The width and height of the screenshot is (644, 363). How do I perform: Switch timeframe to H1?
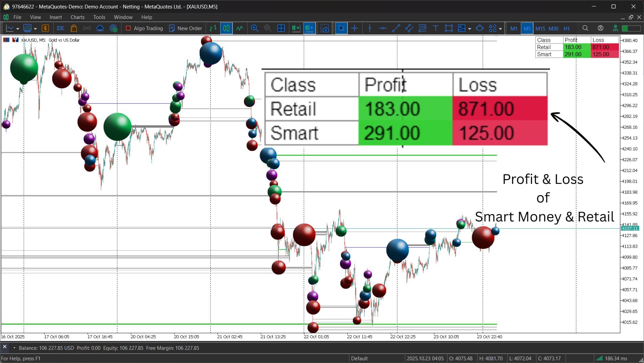tap(567, 28)
